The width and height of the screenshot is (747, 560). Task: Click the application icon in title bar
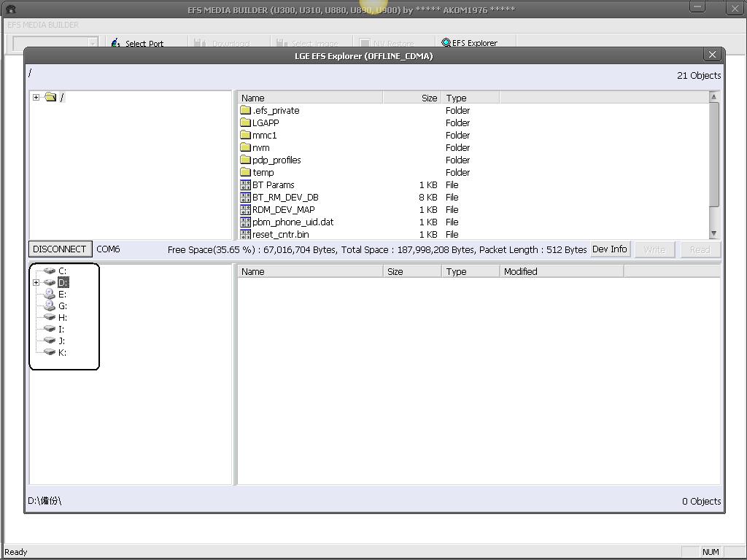pyautogui.click(x=10, y=9)
